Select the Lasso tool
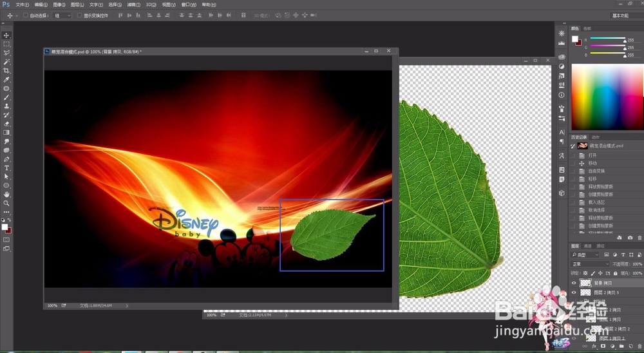The image size is (644, 353). click(6, 53)
